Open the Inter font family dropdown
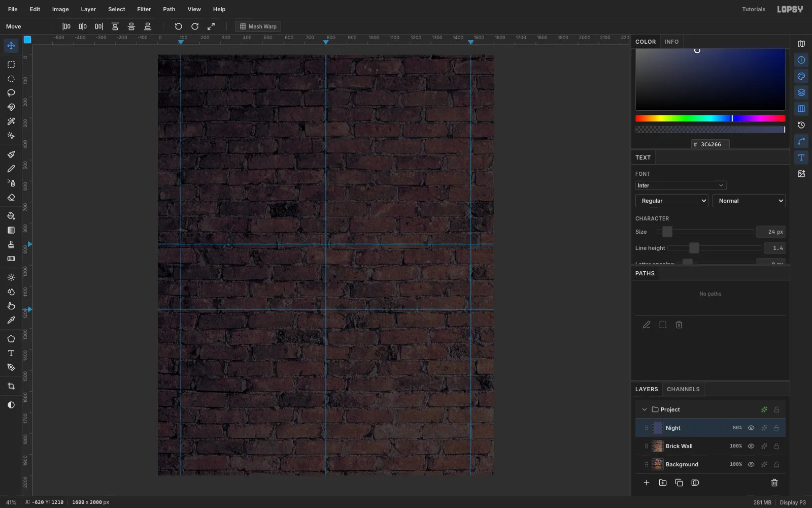Screen dimensions: 812x508 [x=681, y=185]
